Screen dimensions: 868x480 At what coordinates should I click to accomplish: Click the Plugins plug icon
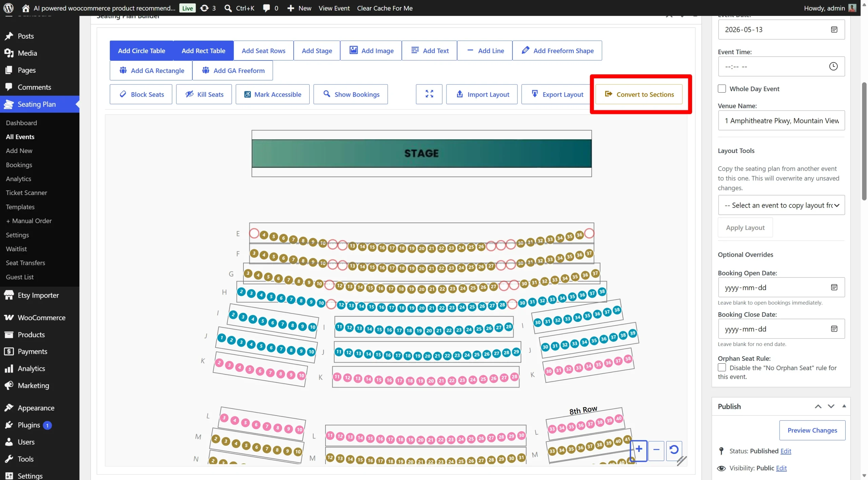(x=9, y=425)
